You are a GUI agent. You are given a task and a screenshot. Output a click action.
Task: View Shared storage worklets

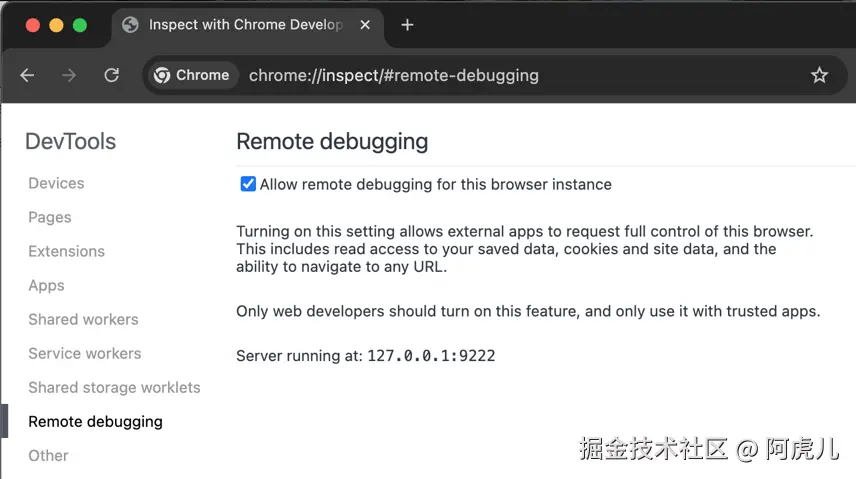(x=114, y=387)
